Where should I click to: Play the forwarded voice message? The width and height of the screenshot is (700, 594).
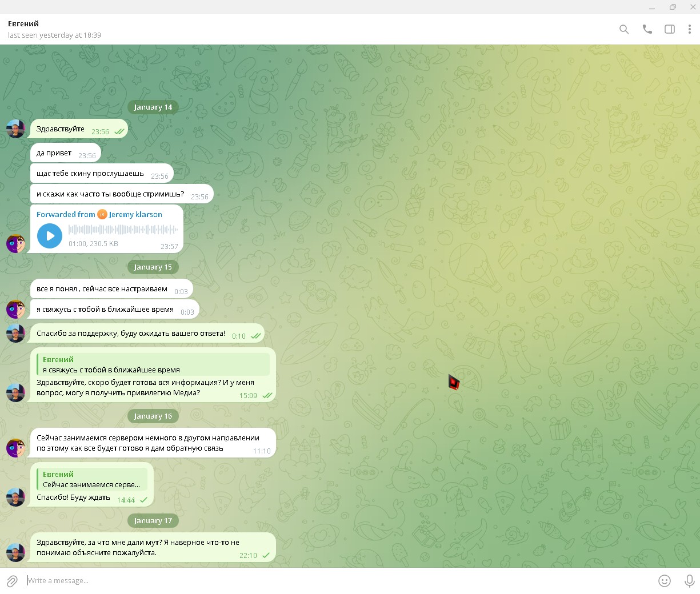(50, 236)
